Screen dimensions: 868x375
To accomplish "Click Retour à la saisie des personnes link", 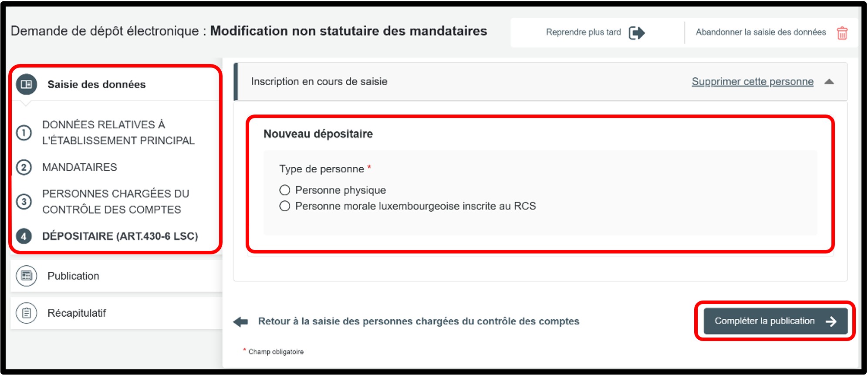I will point(418,321).
